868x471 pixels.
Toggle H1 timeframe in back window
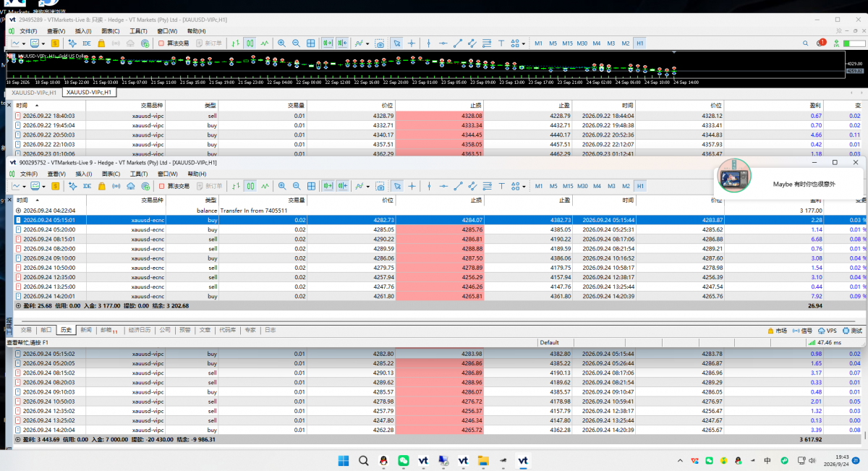tap(640, 43)
